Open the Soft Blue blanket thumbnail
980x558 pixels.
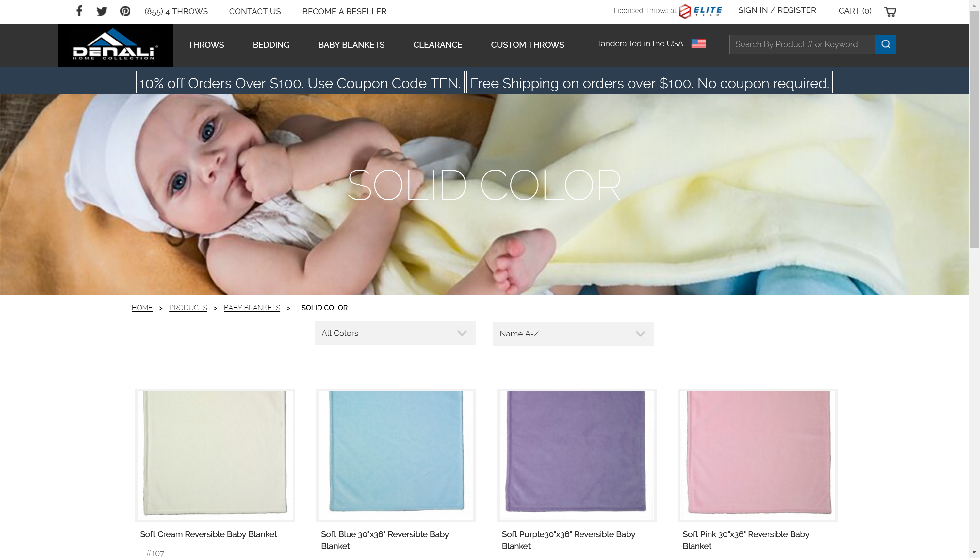396,455
